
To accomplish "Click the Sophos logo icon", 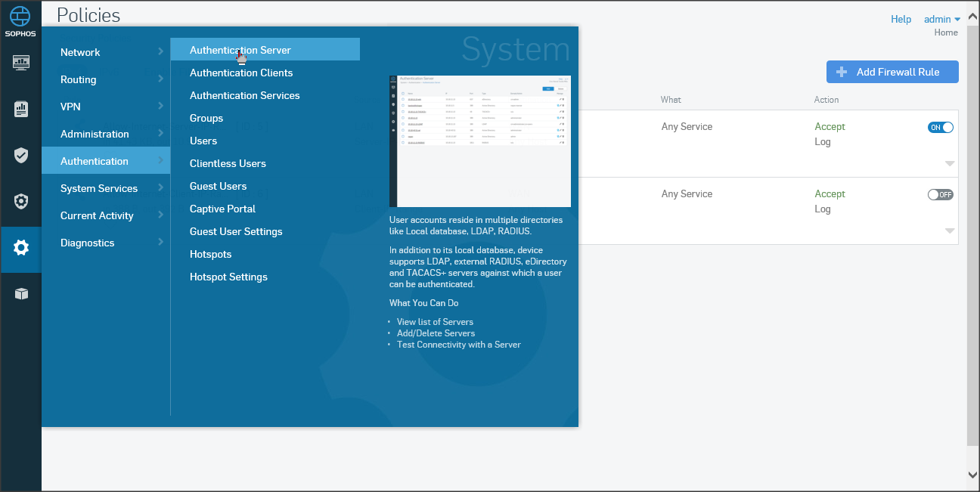I will click(x=20, y=18).
